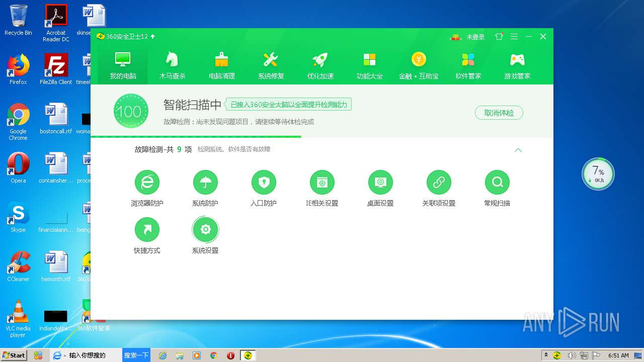Click the 搜索一下 search button
The height and width of the screenshot is (362, 644).
[136, 355]
